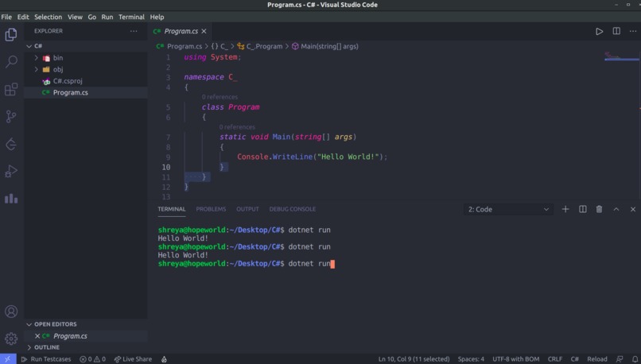The image size is (641, 364).
Task: Open the Program.cs breadcrumb
Action: (180, 46)
